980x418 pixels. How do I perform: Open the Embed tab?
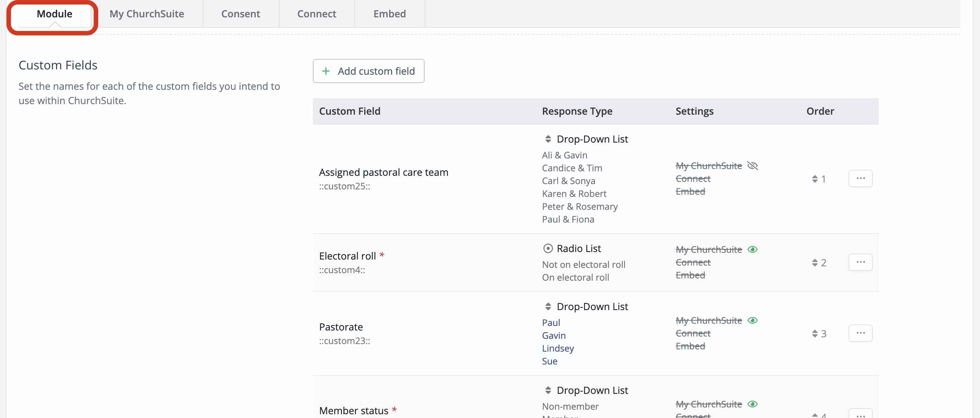point(390,14)
